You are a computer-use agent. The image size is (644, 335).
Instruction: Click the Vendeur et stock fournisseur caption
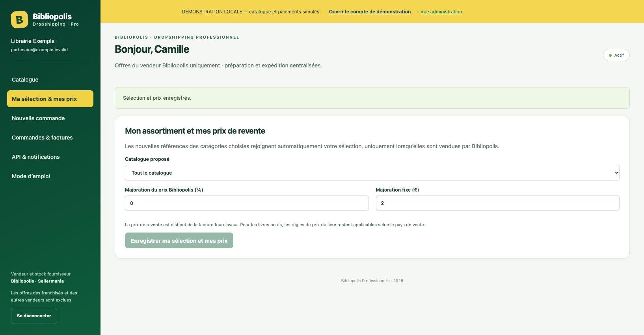click(x=41, y=274)
